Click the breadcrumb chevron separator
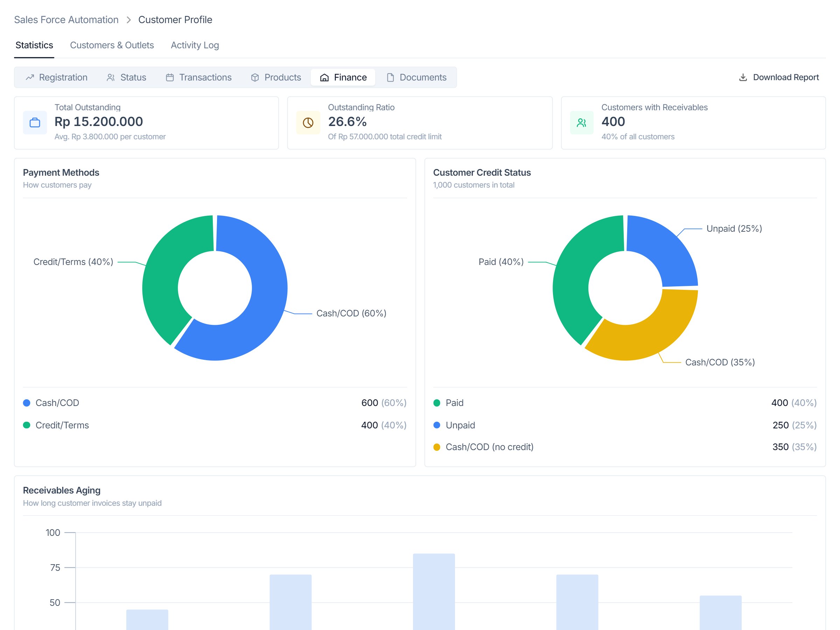 point(129,20)
